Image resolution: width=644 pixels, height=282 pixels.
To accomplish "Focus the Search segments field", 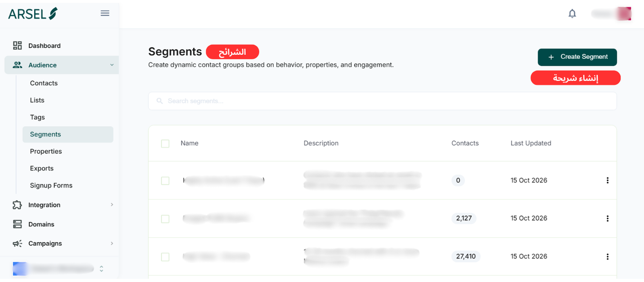I will click(x=382, y=101).
